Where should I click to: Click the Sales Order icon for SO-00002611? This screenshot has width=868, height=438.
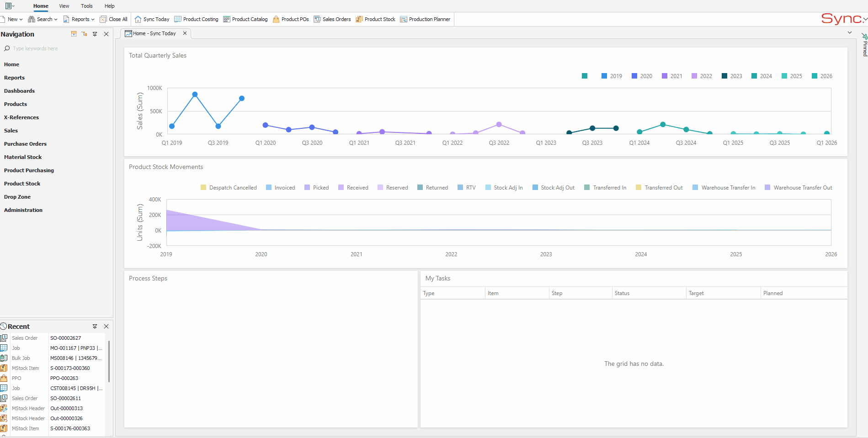coord(4,398)
